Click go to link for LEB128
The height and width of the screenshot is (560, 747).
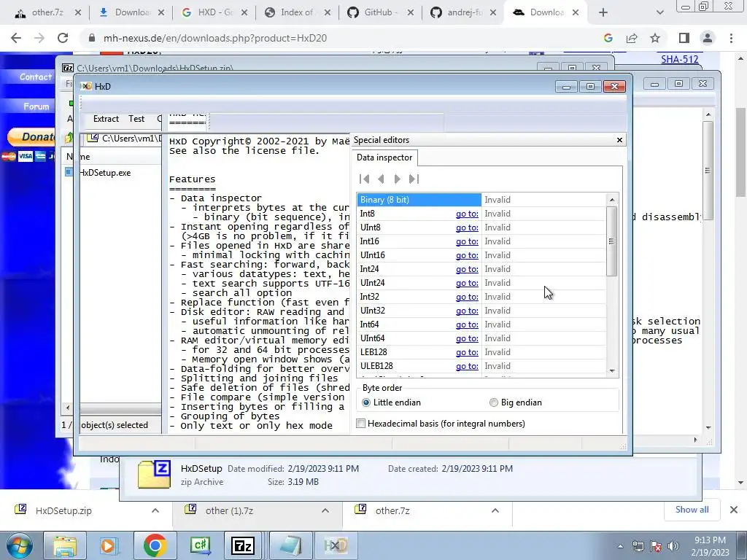point(467,352)
